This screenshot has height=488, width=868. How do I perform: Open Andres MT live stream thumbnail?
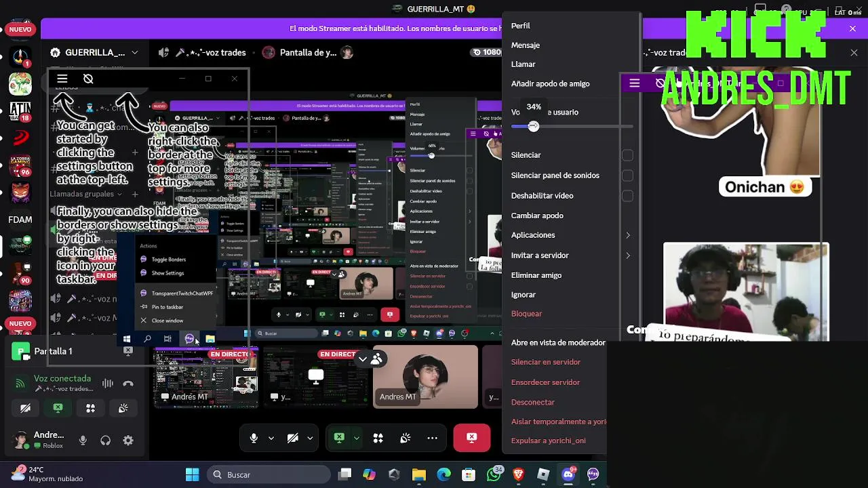point(206,378)
